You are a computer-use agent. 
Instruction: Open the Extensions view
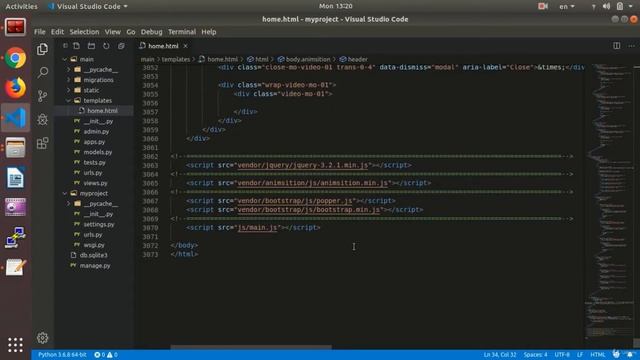click(42, 143)
